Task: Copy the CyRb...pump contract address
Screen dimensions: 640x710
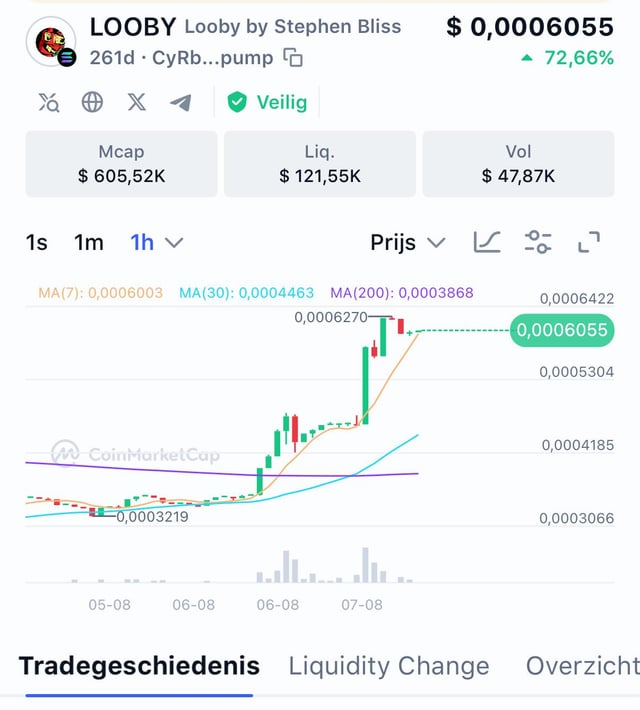Action: pos(293,58)
